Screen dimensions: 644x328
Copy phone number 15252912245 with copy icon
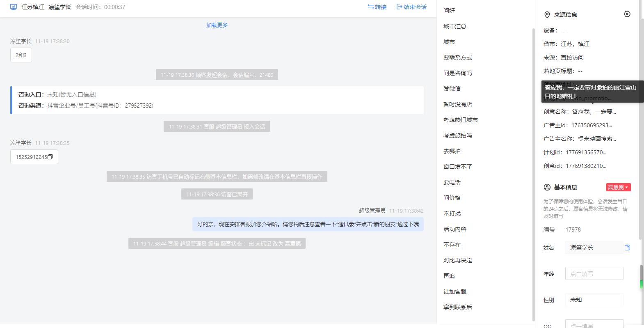[50, 157]
